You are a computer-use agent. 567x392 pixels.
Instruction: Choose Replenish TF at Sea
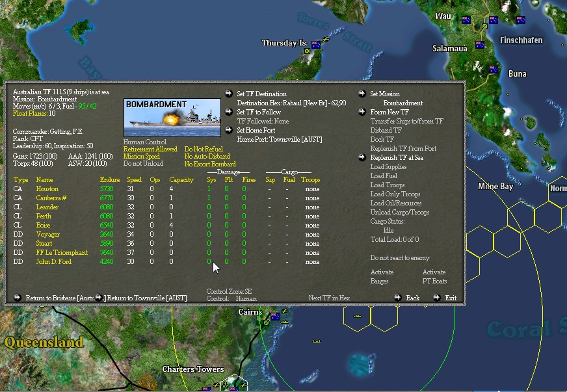(x=397, y=157)
